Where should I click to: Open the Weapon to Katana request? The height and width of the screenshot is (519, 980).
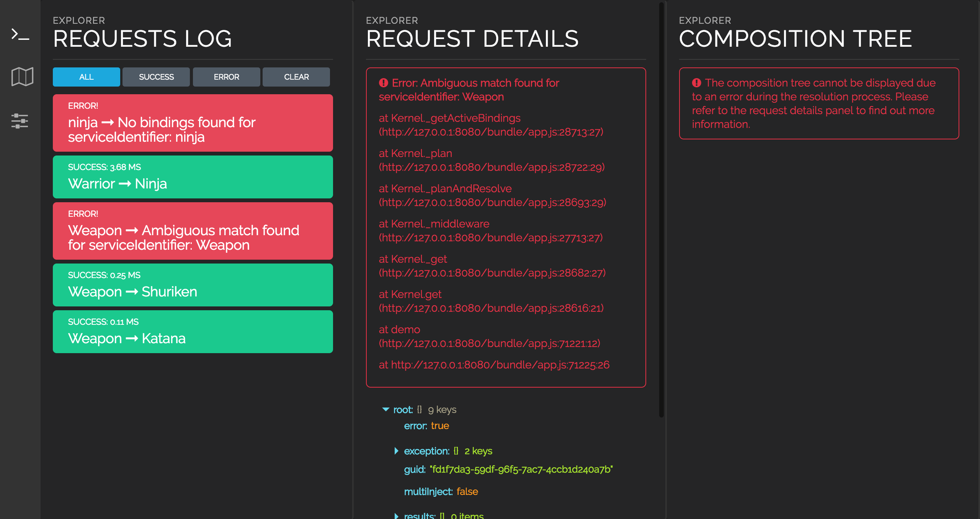click(193, 332)
